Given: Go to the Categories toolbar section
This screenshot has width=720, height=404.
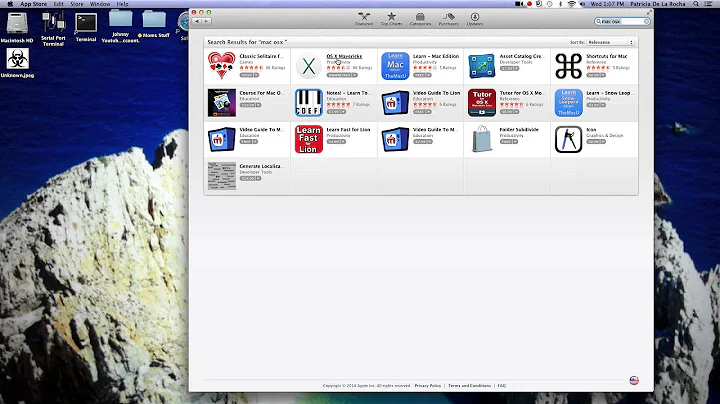Looking at the screenshot, I should coord(420,19).
